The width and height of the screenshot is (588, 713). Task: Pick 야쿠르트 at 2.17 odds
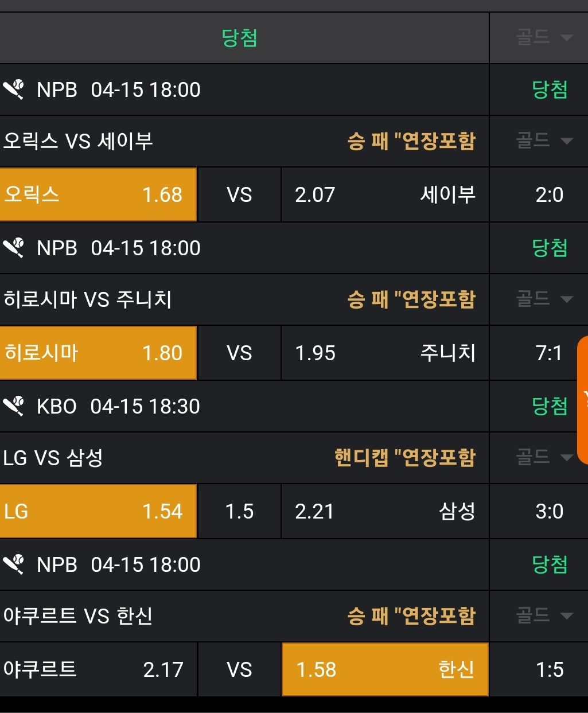tap(98, 669)
